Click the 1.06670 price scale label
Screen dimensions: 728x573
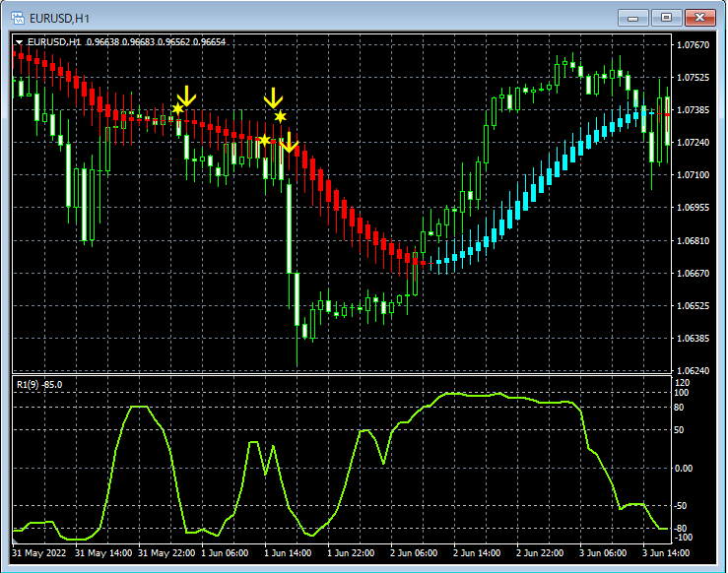coord(694,274)
